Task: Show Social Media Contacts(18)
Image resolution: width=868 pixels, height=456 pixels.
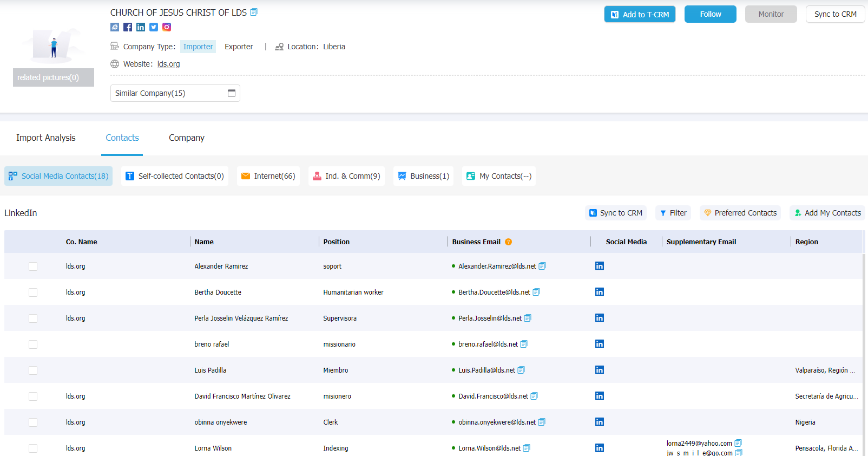Action: coord(58,176)
